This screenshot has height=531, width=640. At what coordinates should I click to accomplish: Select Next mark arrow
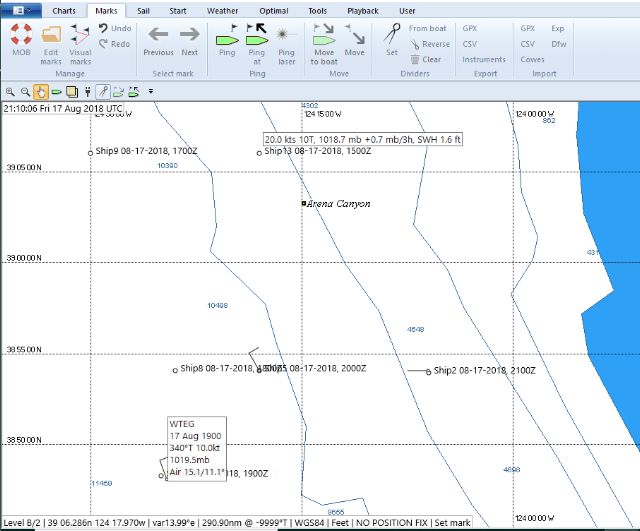coord(190,34)
